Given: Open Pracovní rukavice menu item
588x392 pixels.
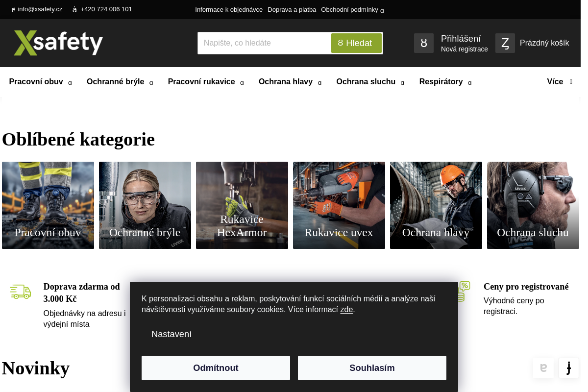Looking at the screenshot, I should 201,82.
